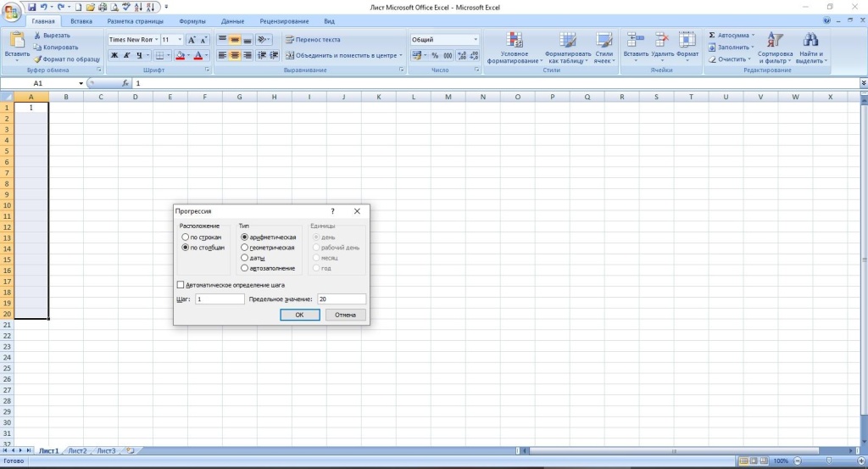Enable 'Автоматическое определение шага' checkbox

180,285
